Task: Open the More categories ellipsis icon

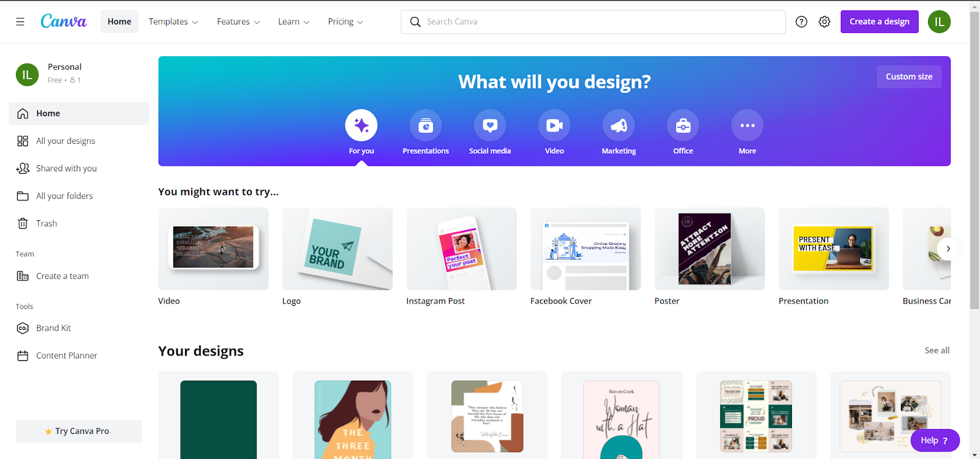Action: (747, 125)
